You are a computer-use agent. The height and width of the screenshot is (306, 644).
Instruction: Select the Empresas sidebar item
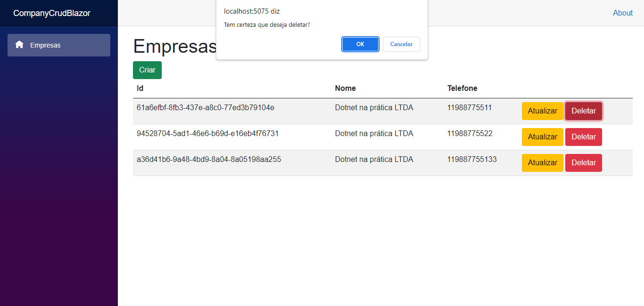pos(47,45)
